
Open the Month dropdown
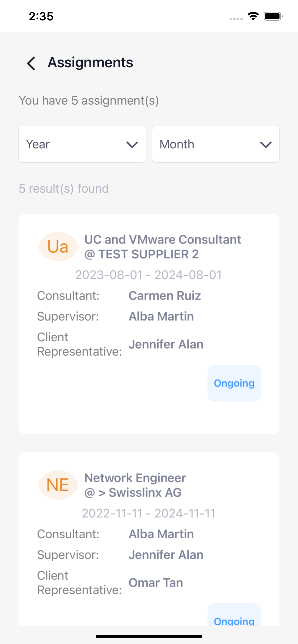pos(216,144)
